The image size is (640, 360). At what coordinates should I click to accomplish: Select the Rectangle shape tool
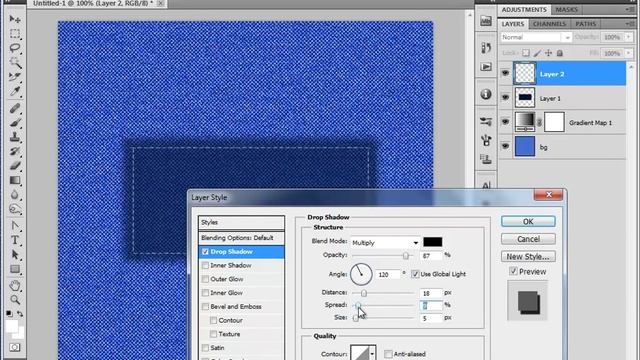[x=15, y=269]
